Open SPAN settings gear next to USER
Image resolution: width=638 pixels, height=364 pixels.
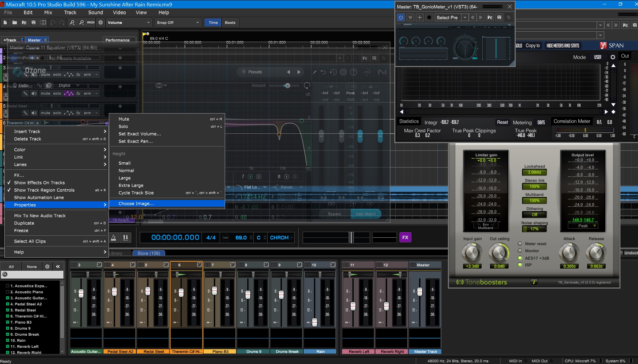click(613, 57)
